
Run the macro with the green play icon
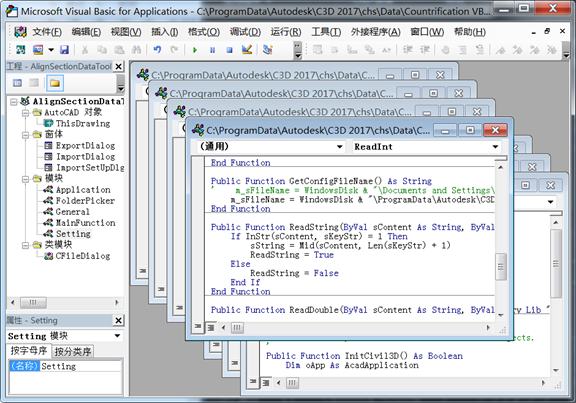click(x=195, y=50)
